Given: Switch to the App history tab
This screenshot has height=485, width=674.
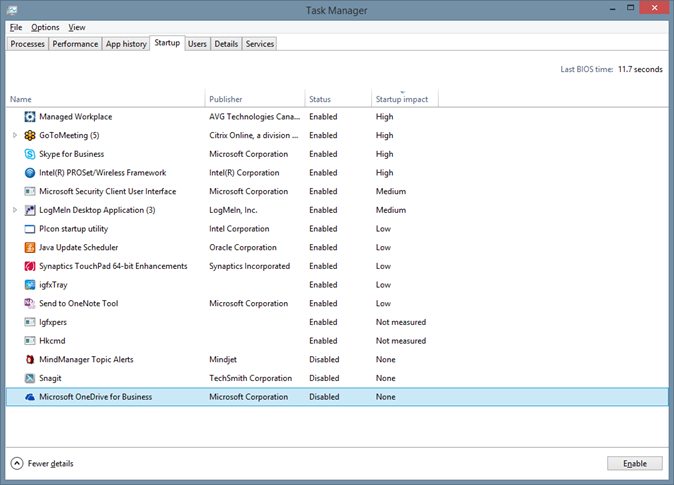Looking at the screenshot, I should click(x=126, y=44).
